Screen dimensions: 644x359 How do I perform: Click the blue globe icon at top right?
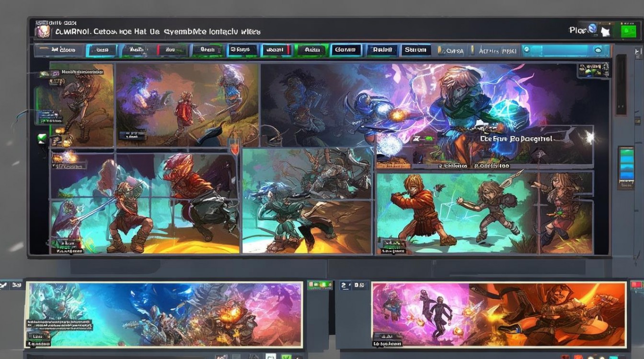pyautogui.click(x=593, y=29)
